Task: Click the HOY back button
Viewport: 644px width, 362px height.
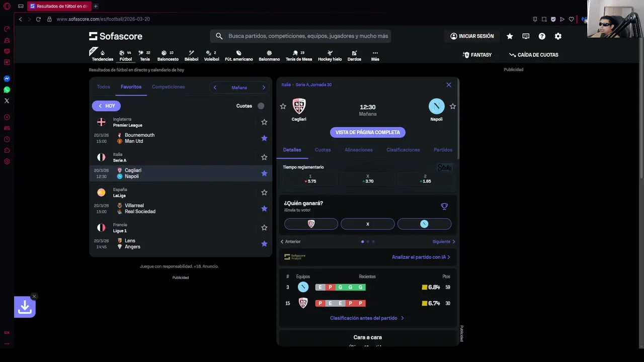Action: [x=106, y=106]
